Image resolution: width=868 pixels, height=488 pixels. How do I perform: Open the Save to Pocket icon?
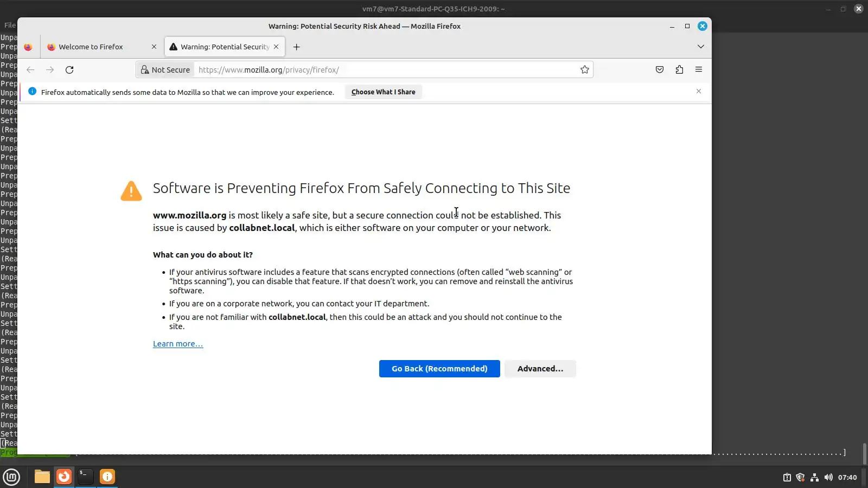point(659,70)
